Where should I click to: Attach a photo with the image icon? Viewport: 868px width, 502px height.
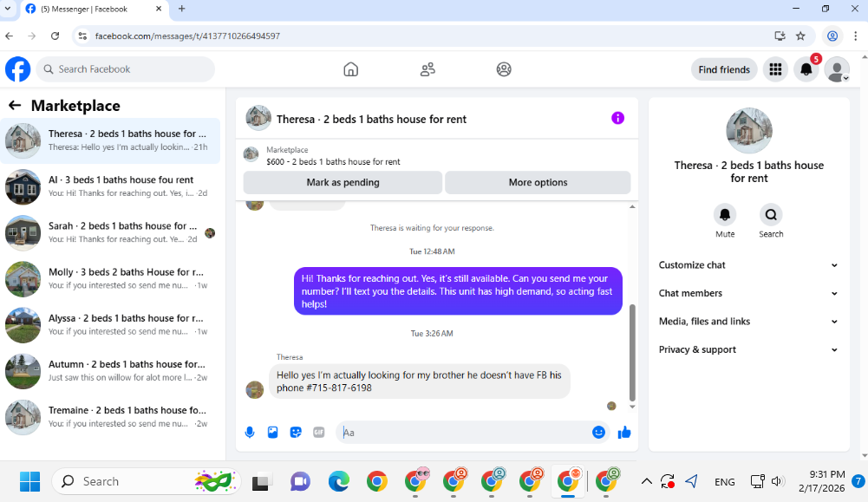coord(273,433)
